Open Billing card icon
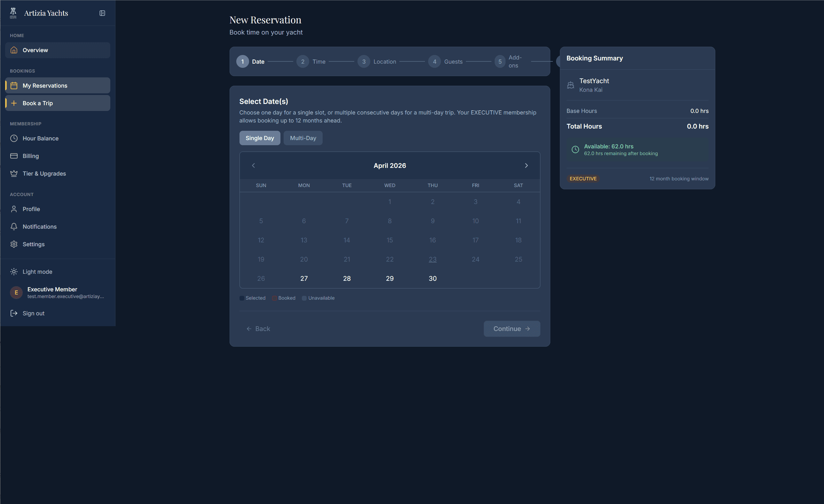This screenshot has width=824, height=504. tap(14, 156)
